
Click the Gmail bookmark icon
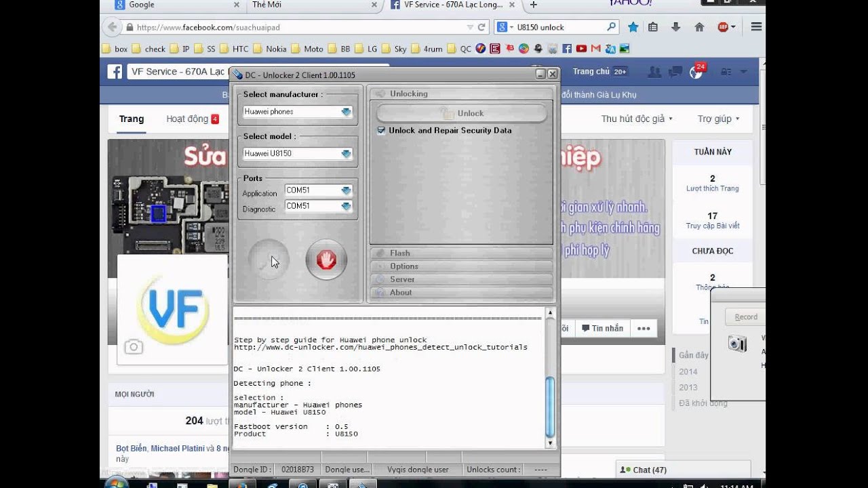pos(596,49)
